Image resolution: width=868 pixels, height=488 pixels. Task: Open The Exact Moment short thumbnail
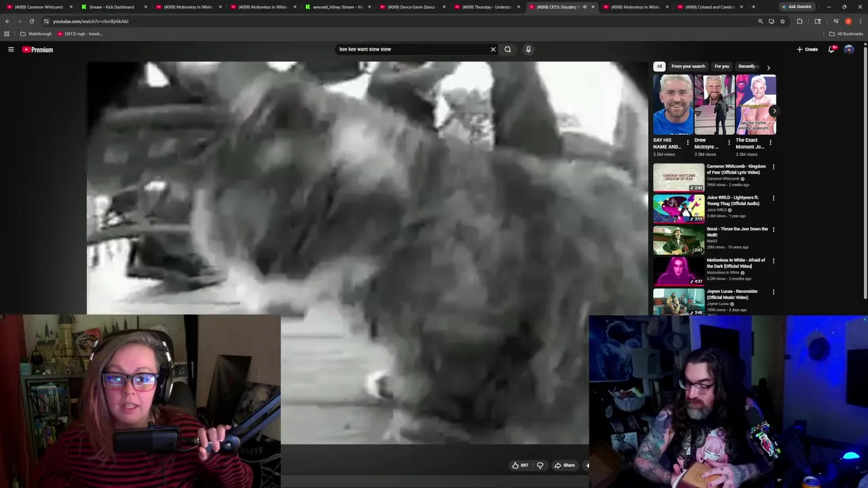(756, 104)
